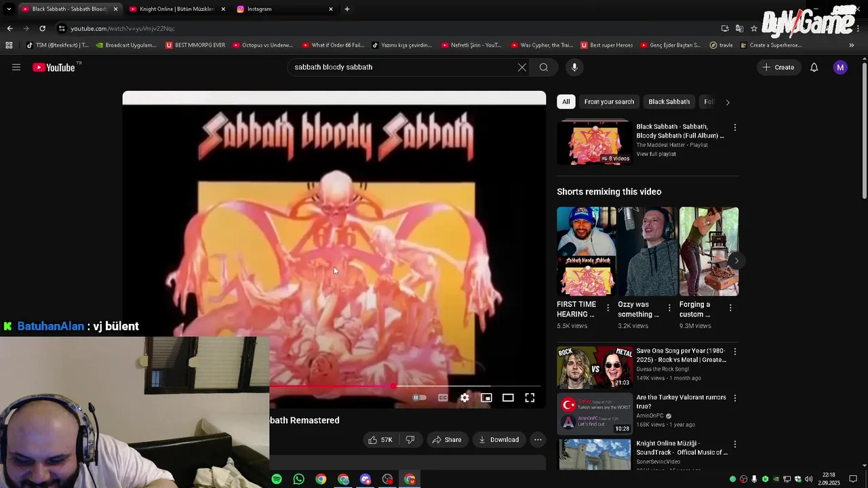Like the video with 57K likes
This screenshot has height=488, width=868.
click(x=380, y=440)
